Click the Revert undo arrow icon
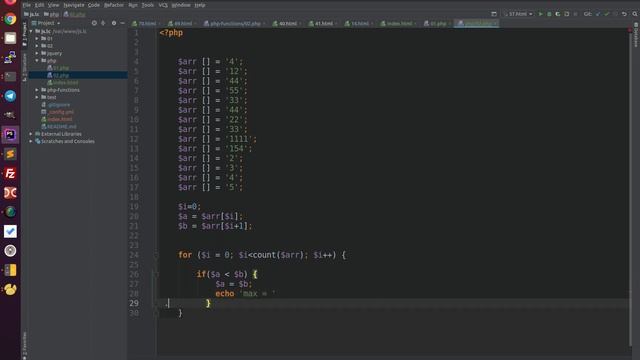 [624, 14]
